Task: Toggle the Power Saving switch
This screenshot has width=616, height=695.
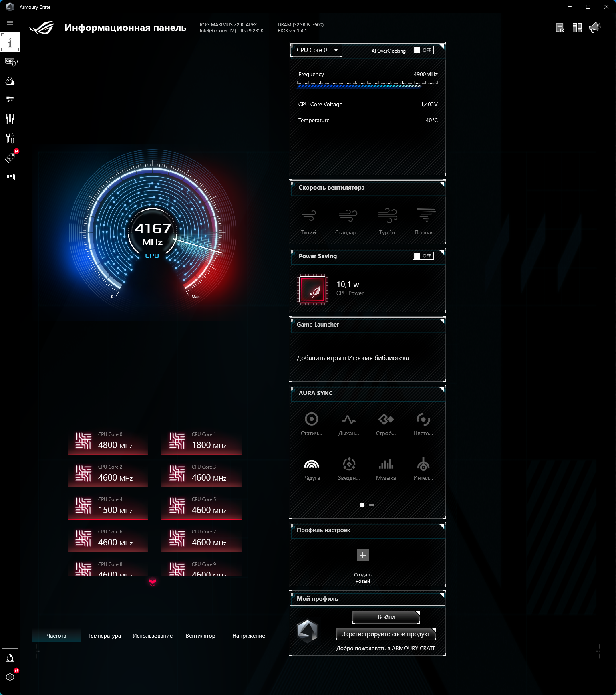Action: pyautogui.click(x=423, y=256)
